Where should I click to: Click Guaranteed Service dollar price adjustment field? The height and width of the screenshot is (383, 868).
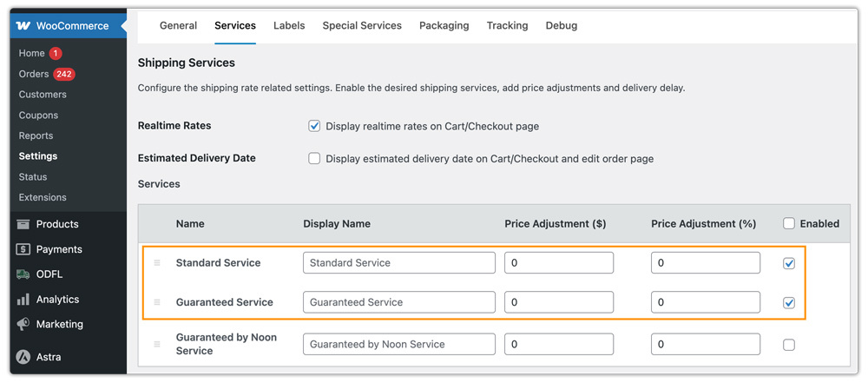pos(559,302)
